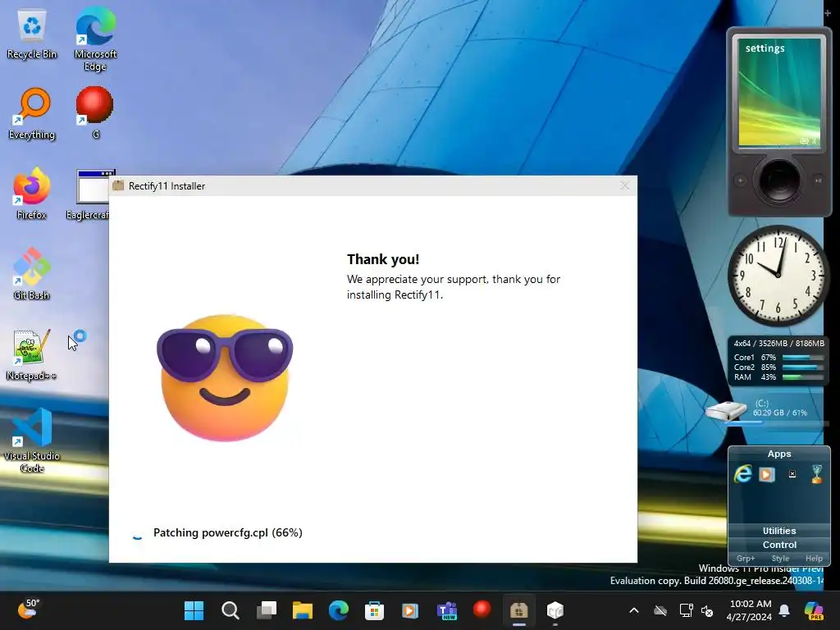Open Task View on the taskbar
Screen dimensions: 840x630
pyautogui.click(x=267, y=610)
